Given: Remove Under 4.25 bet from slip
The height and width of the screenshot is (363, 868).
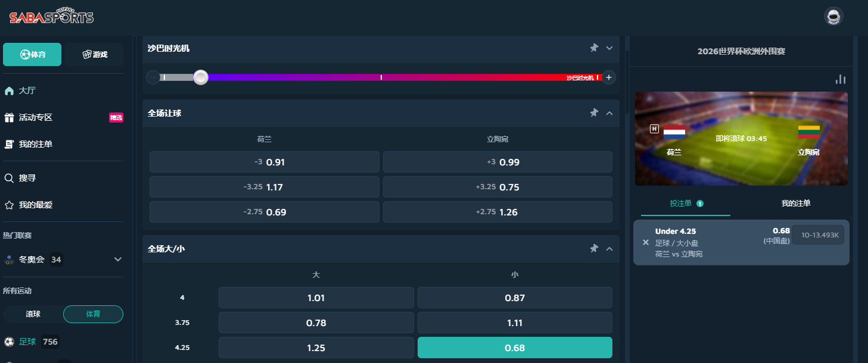Looking at the screenshot, I should 646,242.
